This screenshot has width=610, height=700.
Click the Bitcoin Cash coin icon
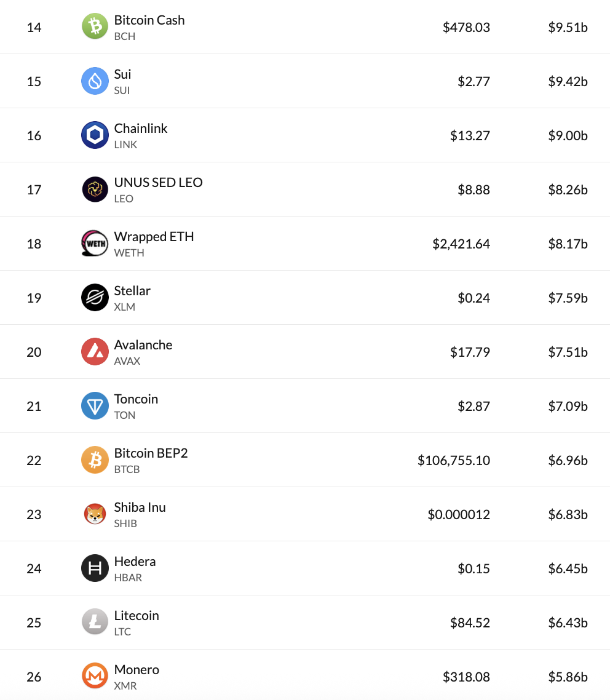pyautogui.click(x=95, y=26)
